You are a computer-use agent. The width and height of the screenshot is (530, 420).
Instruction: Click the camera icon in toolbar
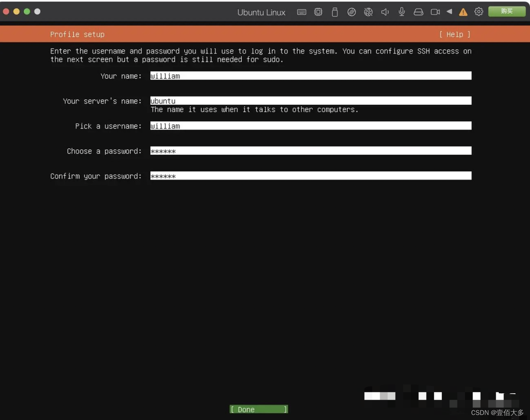[435, 12]
